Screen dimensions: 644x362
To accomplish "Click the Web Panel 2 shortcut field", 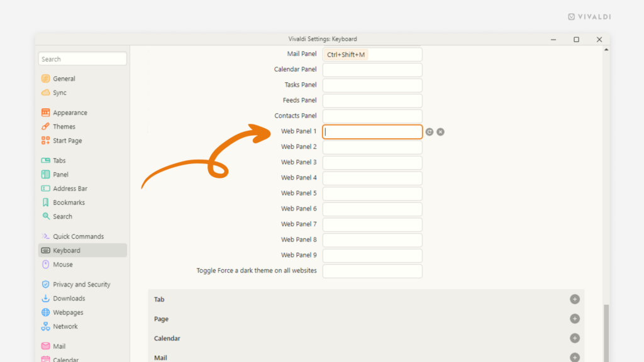I will pyautogui.click(x=372, y=147).
